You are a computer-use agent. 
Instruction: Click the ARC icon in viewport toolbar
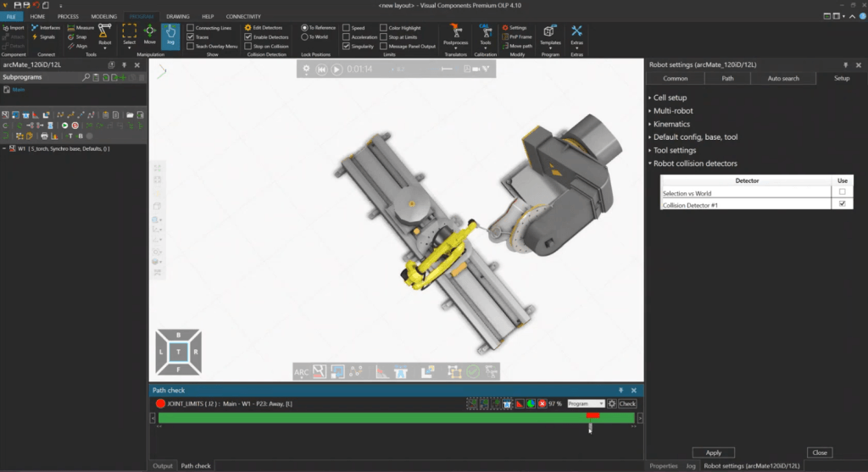tap(301, 371)
